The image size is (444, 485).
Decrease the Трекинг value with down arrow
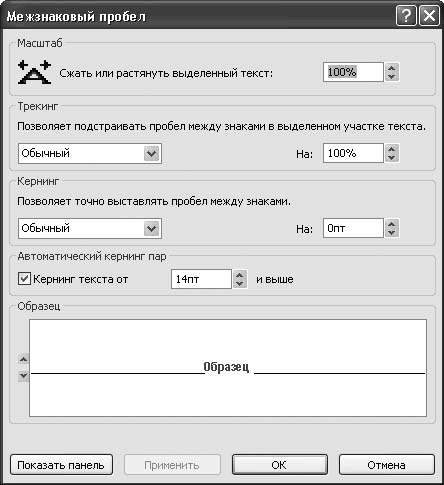click(x=392, y=158)
